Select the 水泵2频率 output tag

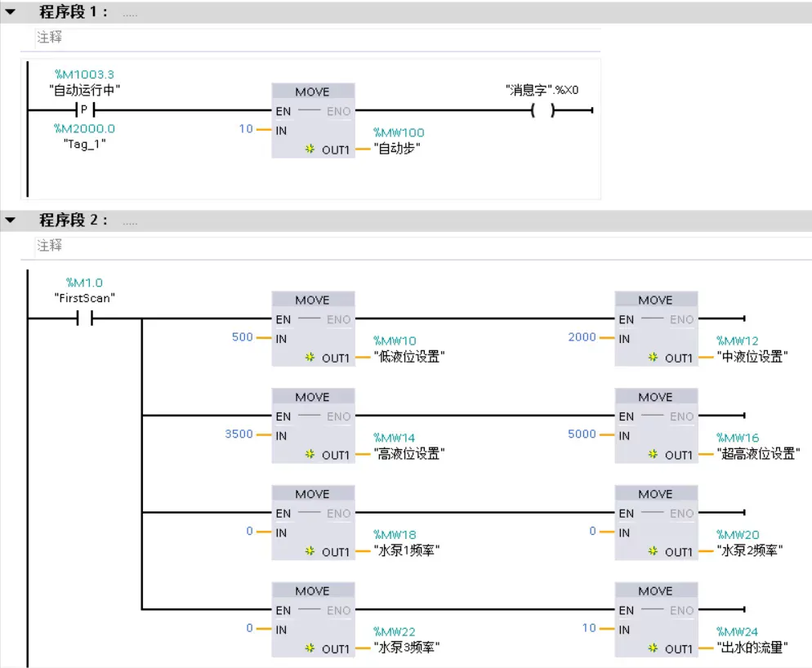coord(750,551)
